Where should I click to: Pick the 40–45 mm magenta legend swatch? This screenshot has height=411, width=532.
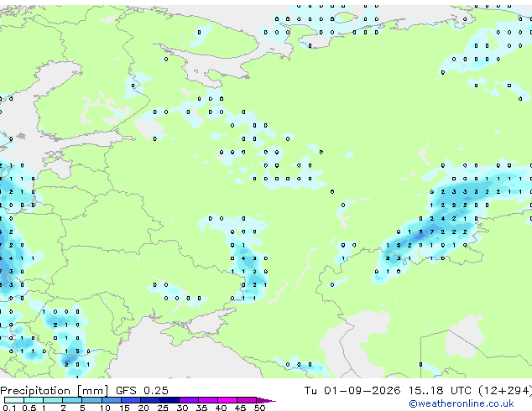(227, 400)
